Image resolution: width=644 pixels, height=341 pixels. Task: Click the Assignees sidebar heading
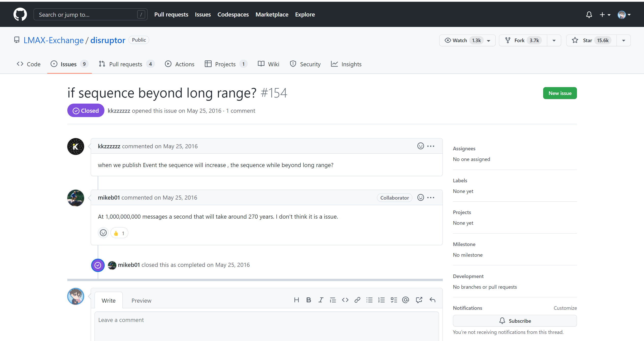point(464,149)
